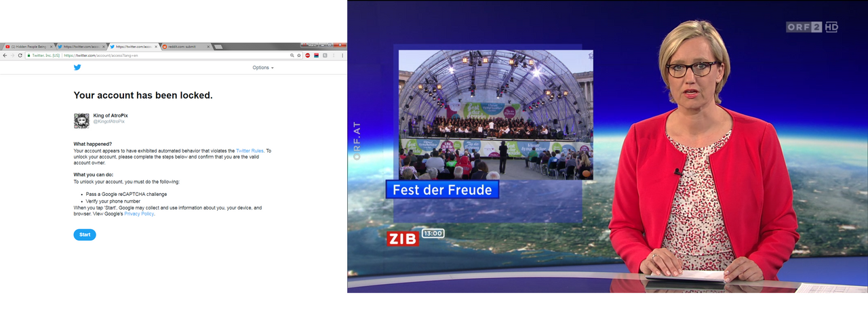This screenshot has height=320, width=868.
Task: Click the blue Start button
Action: (85, 235)
